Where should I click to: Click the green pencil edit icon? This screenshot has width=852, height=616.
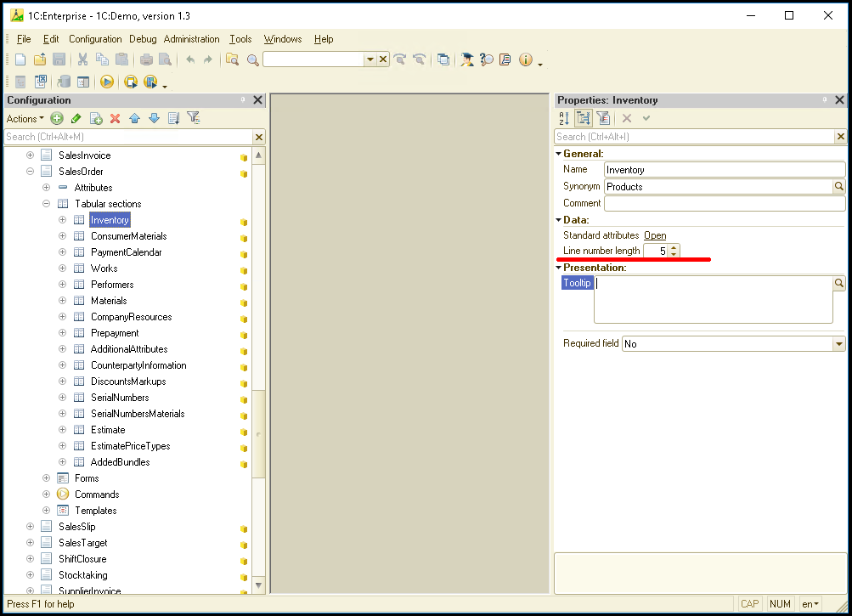76,118
